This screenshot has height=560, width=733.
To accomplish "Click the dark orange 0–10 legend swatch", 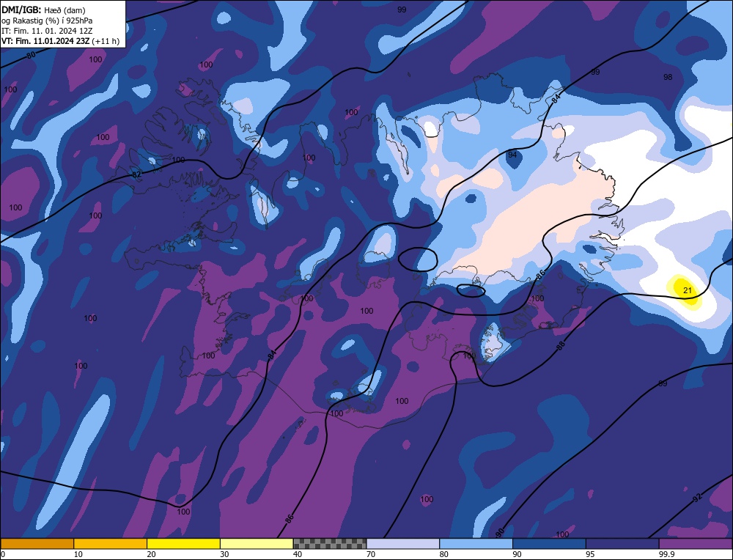I will coord(37,544).
